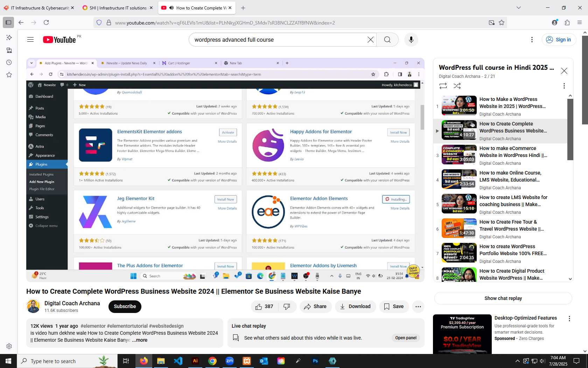Open Firefox application menu
This screenshot has height=368, width=588.
pos(580,22)
